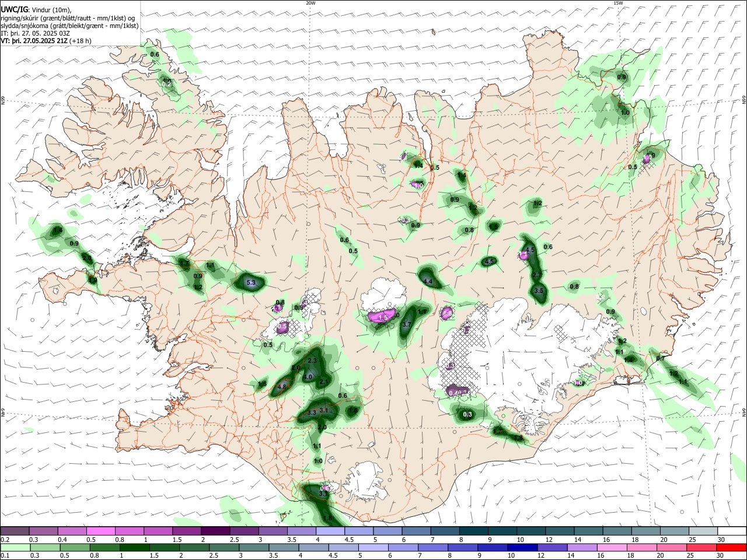The height and width of the screenshot is (560, 747).
Task: Click the UWC/IG Vindur (10m) title text
Action: point(36,10)
